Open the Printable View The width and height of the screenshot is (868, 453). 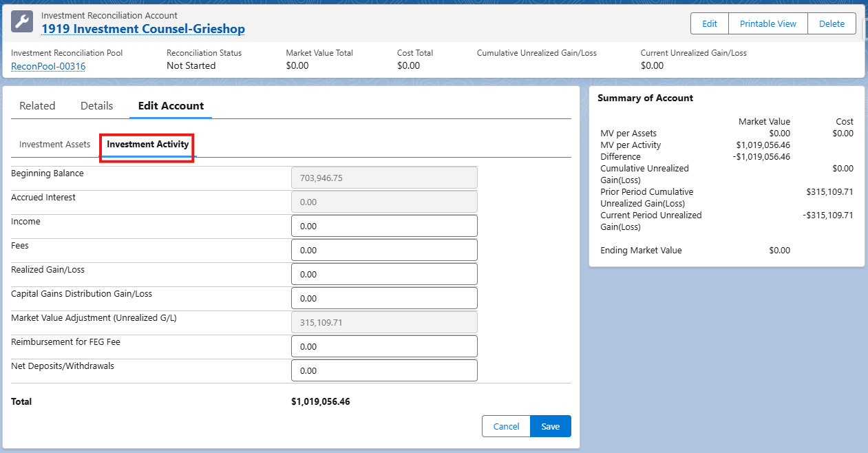click(x=768, y=23)
